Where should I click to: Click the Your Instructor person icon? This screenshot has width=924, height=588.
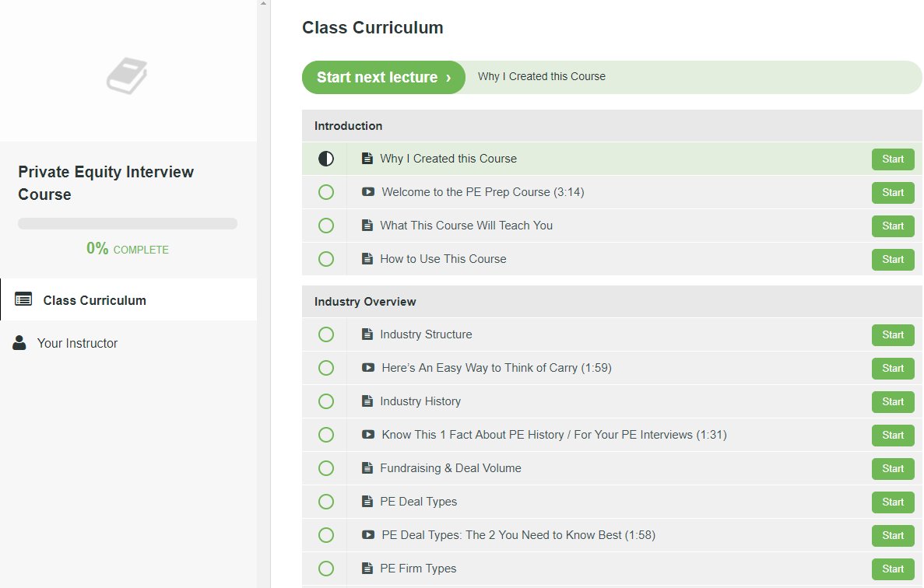(20, 343)
